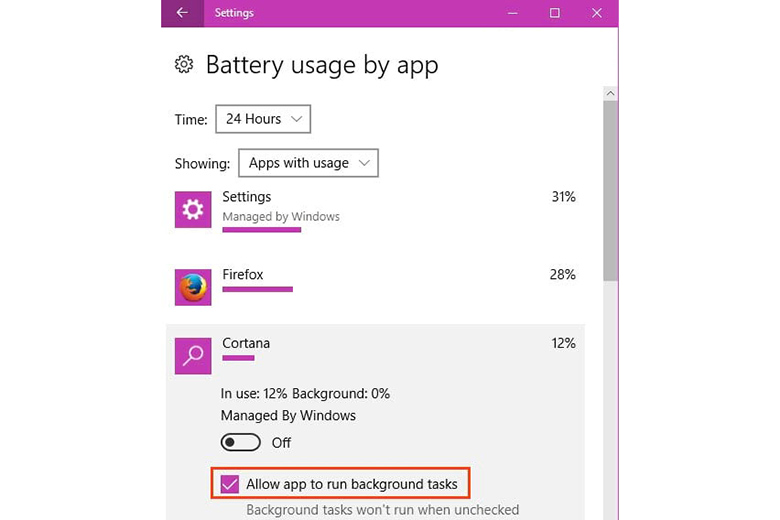This screenshot has height=520, width=780.
Task: Select the Settings app entry name
Action: [x=247, y=197]
